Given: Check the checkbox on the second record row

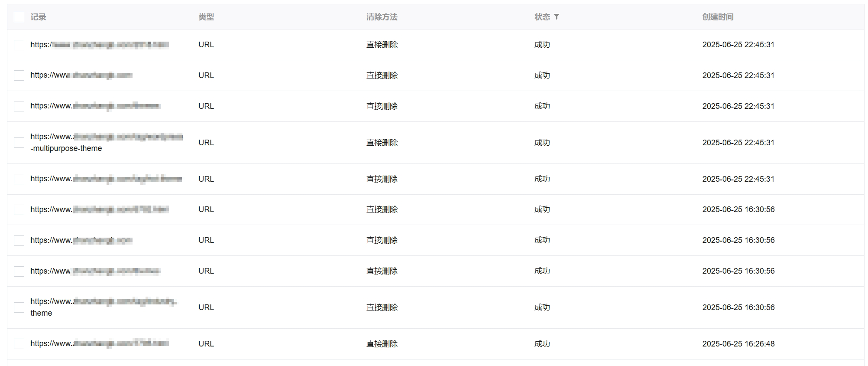Looking at the screenshot, I should pos(19,75).
